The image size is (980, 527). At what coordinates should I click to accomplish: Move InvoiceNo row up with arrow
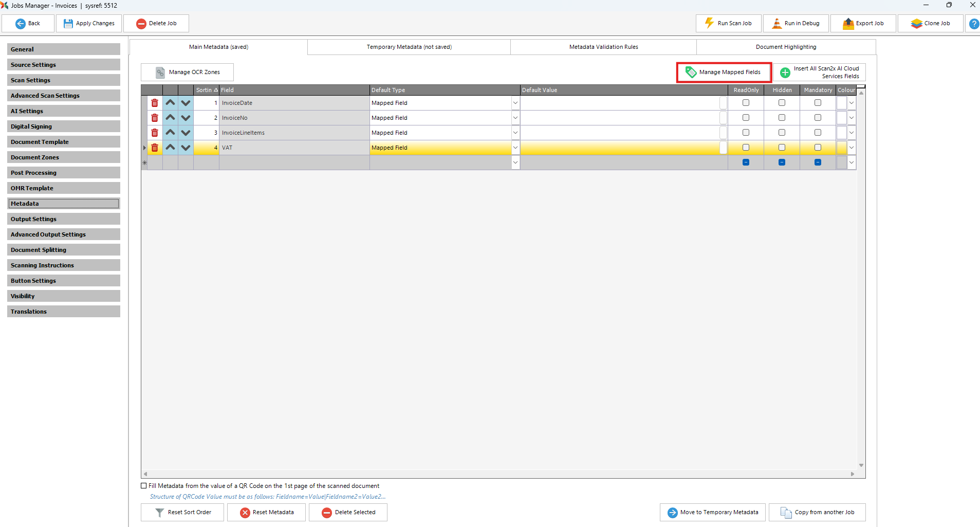coord(170,118)
